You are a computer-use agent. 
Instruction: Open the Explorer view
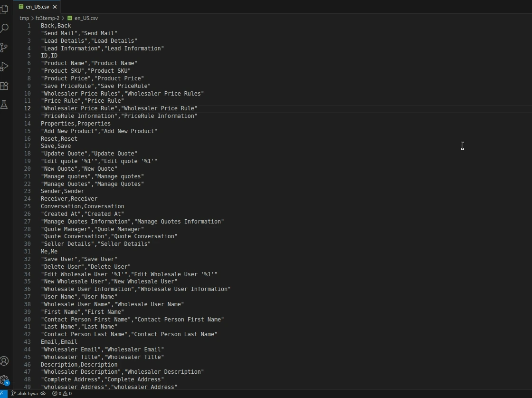click(4, 9)
